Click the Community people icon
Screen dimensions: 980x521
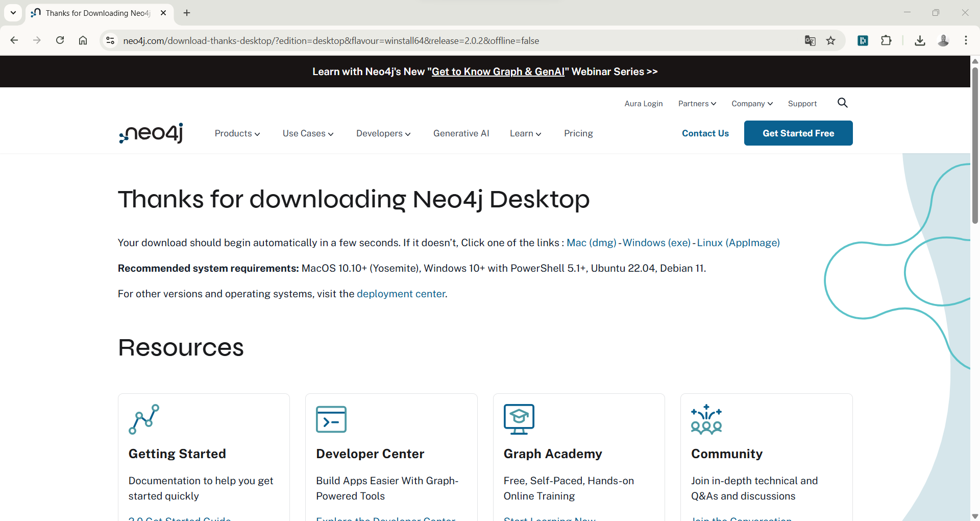pos(706,419)
